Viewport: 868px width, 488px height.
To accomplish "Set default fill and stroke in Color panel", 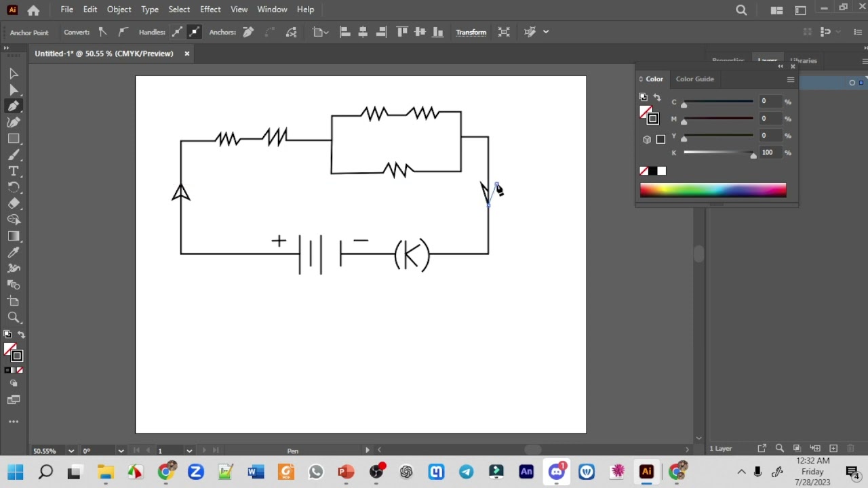I will click(644, 98).
